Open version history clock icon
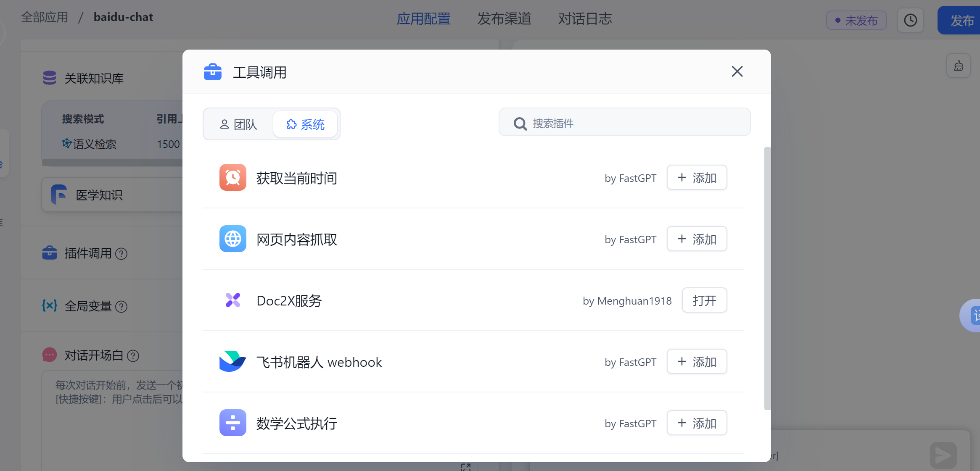The image size is (980, 471). tap(910, 20)
